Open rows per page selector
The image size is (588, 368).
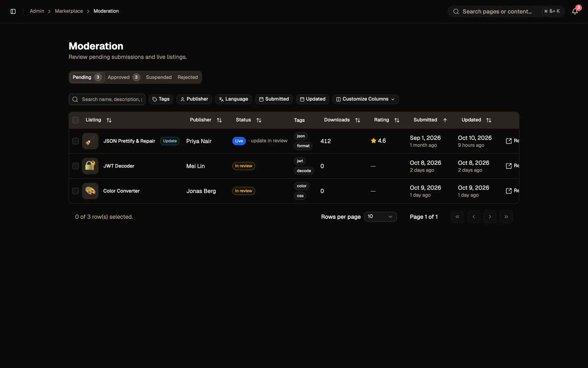(x=380, y=217)
